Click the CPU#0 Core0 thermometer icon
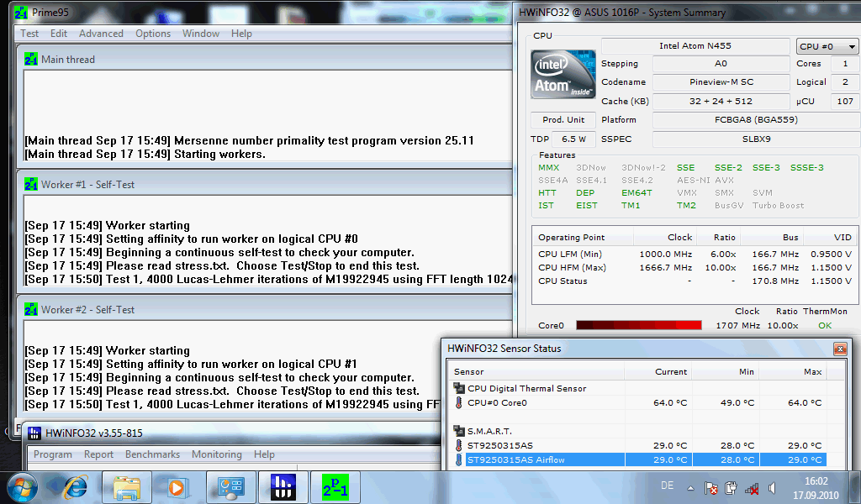This screenshot has height=504, width=861. pyautogui.click(x=459, y=402)
